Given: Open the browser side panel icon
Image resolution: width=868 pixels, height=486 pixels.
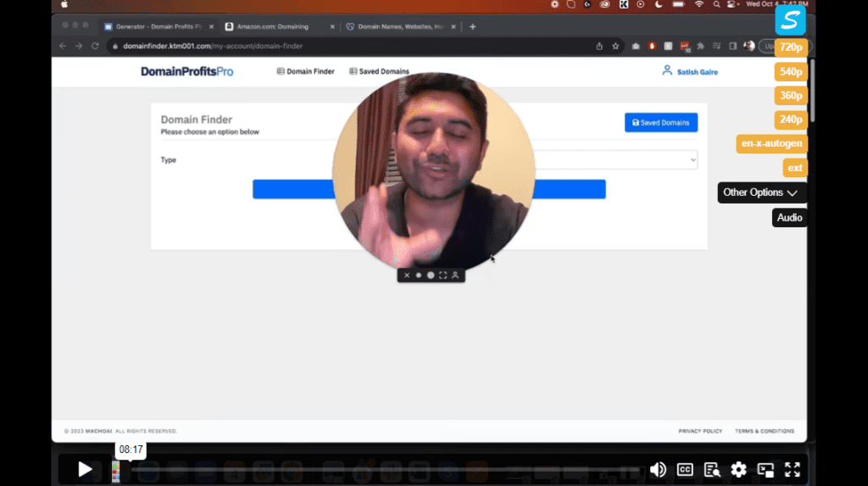Looking at the screenshot, I should point(732,46).
